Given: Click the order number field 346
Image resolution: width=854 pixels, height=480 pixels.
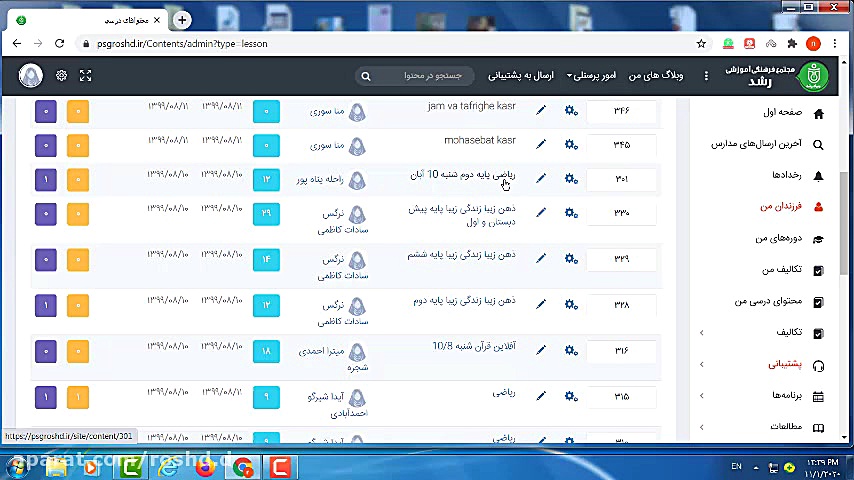Looking at the screenshot, I should [x=621, y=111].
